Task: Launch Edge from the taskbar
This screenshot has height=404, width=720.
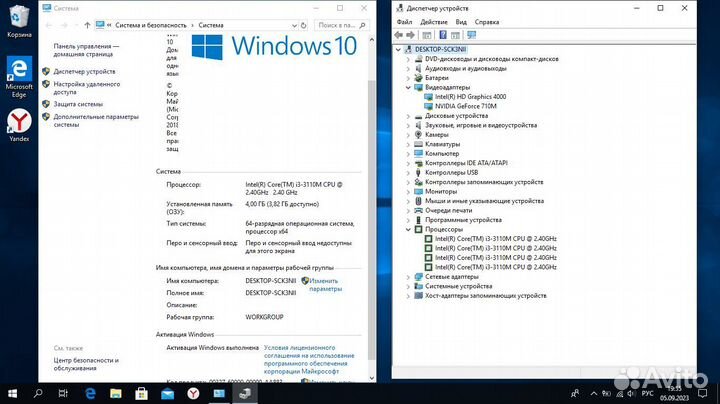Action: tap(90, 393)
